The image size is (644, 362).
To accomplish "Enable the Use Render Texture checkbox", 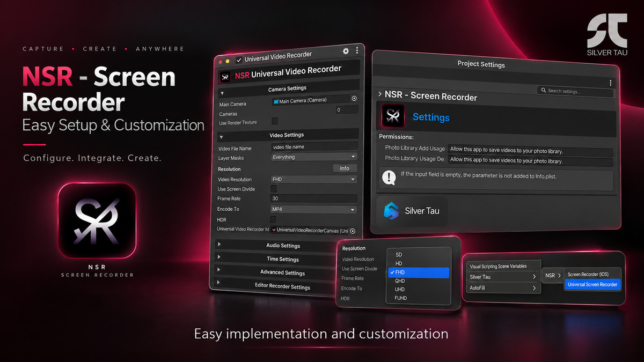I will pos(275,121).
